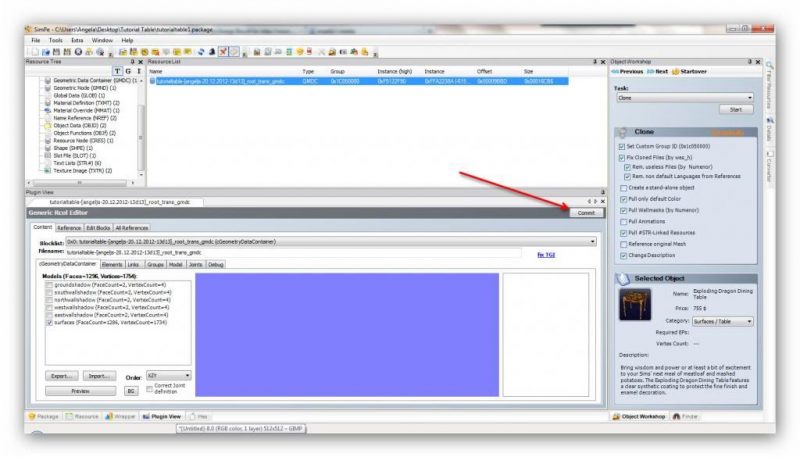Click the G group icon in Resource Tree

coord(127,71)
